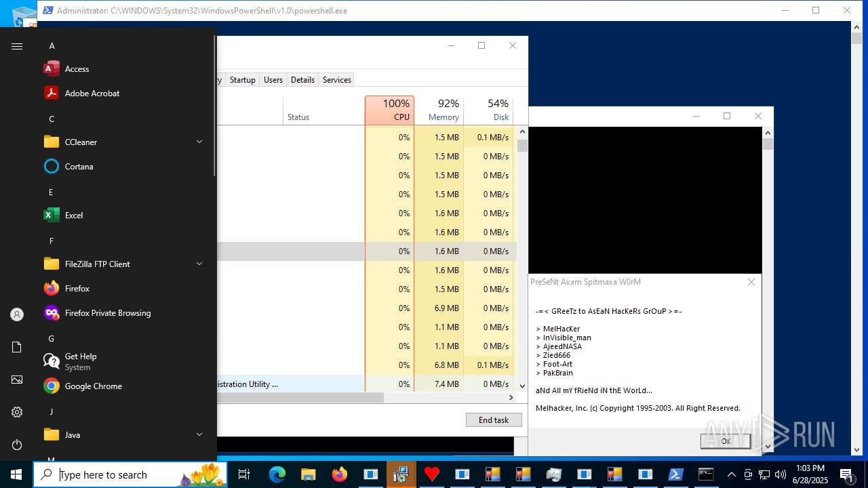The height and width of the screenshot is (488, 868).
Task: Sort processes by CPU column
Action: coord(389,110)
